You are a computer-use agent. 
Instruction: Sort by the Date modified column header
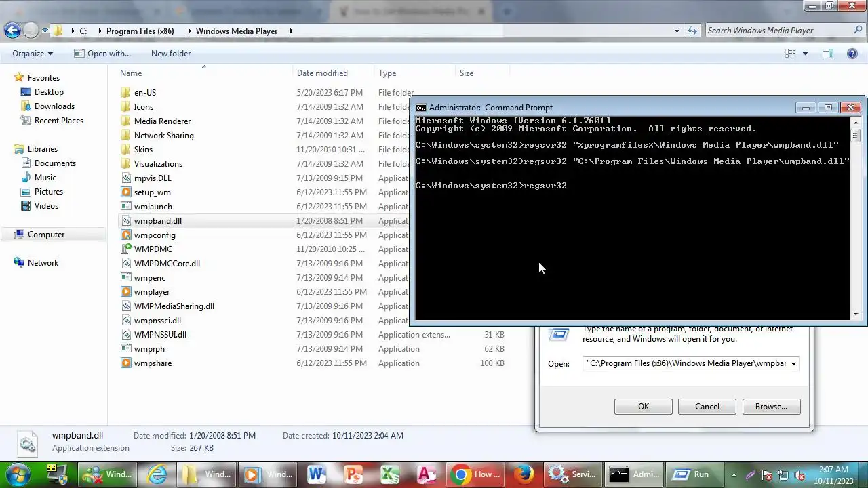pos(322,73)
